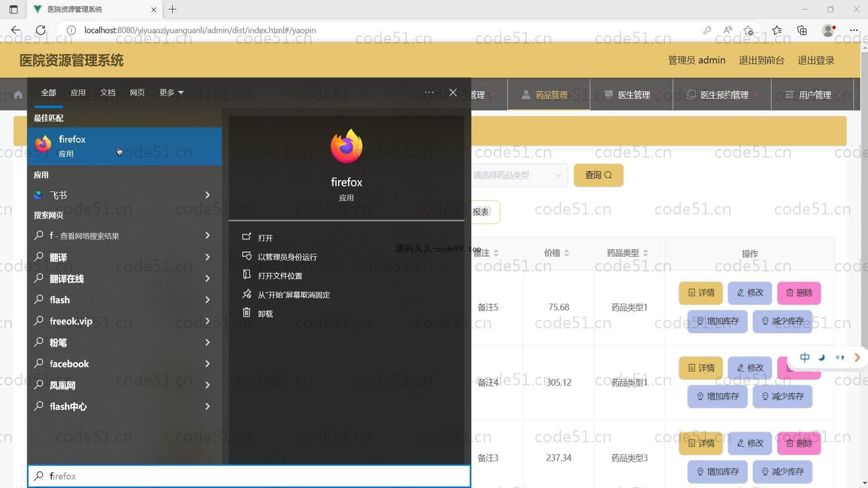The height and width of the screenshot is (488, 868).
Task: Expand the 翻译在线 suggestion arrow
Action: pos(208,278)
